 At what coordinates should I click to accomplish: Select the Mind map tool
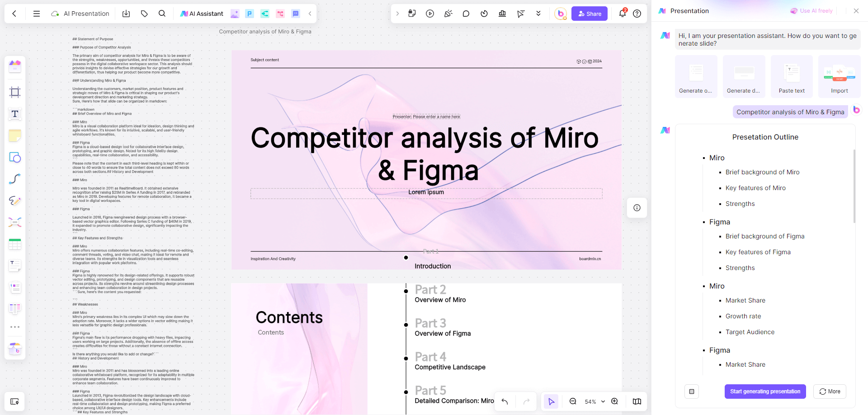(15, 222)
